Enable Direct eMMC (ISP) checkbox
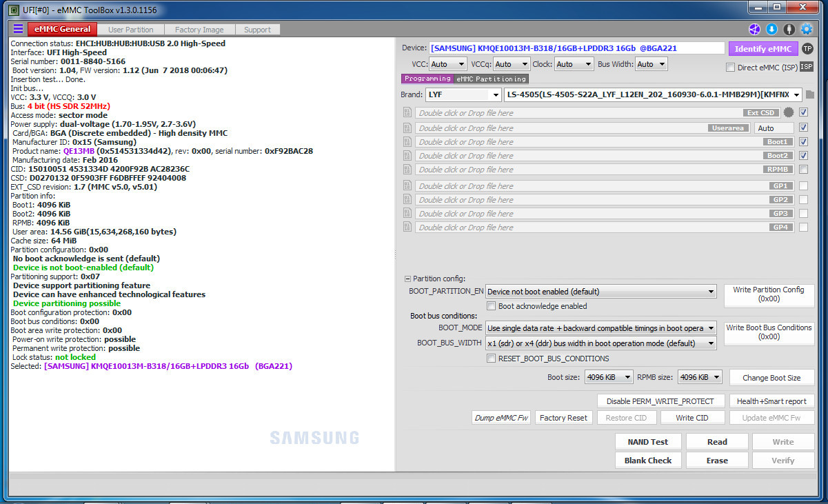 731,68
